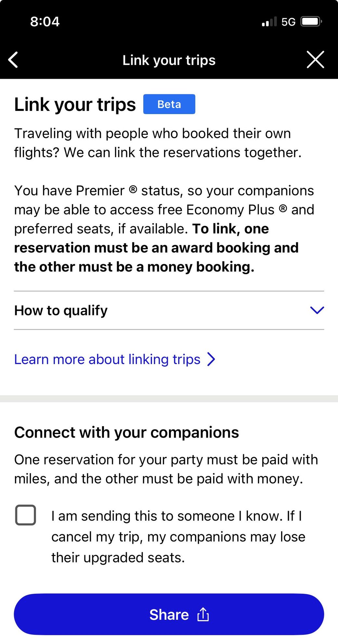338x644 pixels.
Task: Tap the How to qualify label
Action: [x=61, y=310]
